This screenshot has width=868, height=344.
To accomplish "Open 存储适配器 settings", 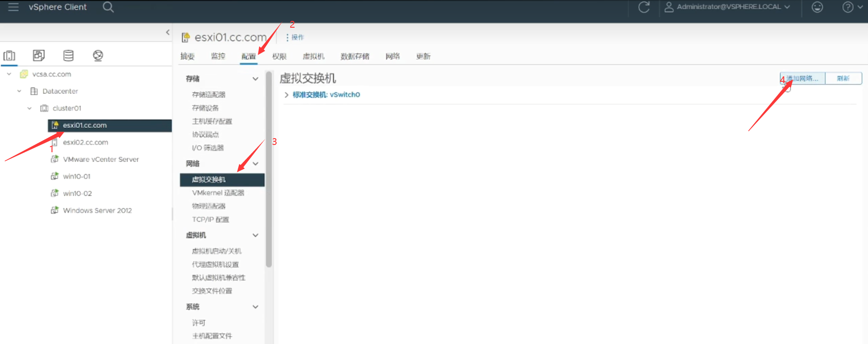I will pos(209,95).
